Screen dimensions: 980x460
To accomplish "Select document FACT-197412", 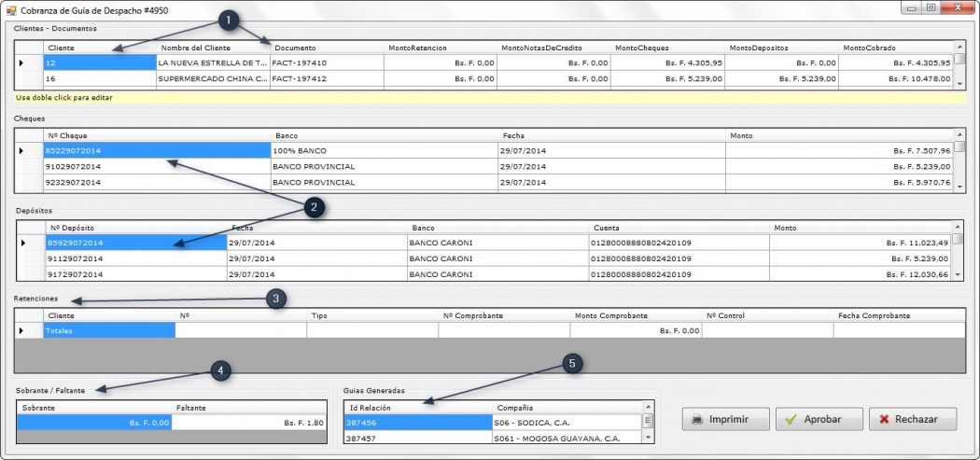I will [327, 78].
